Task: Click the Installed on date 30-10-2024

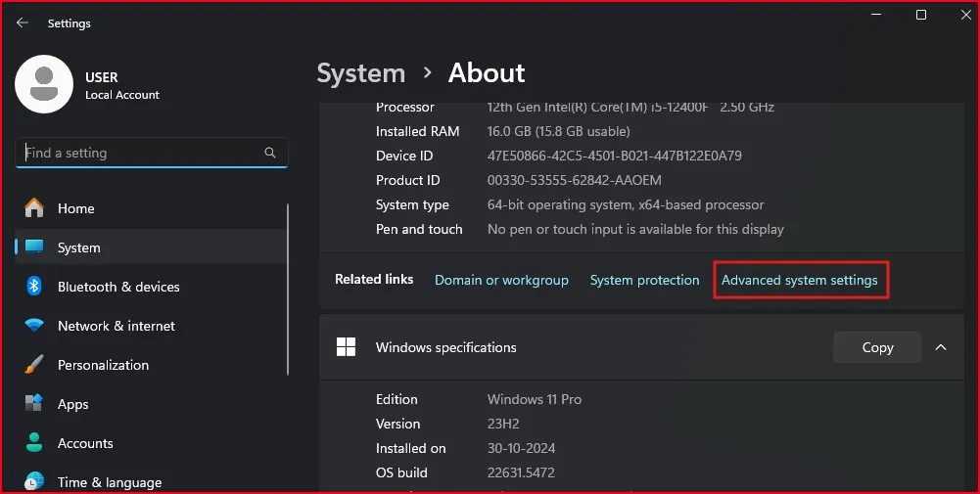Action: pyautogui.click(x=521, y=448)
